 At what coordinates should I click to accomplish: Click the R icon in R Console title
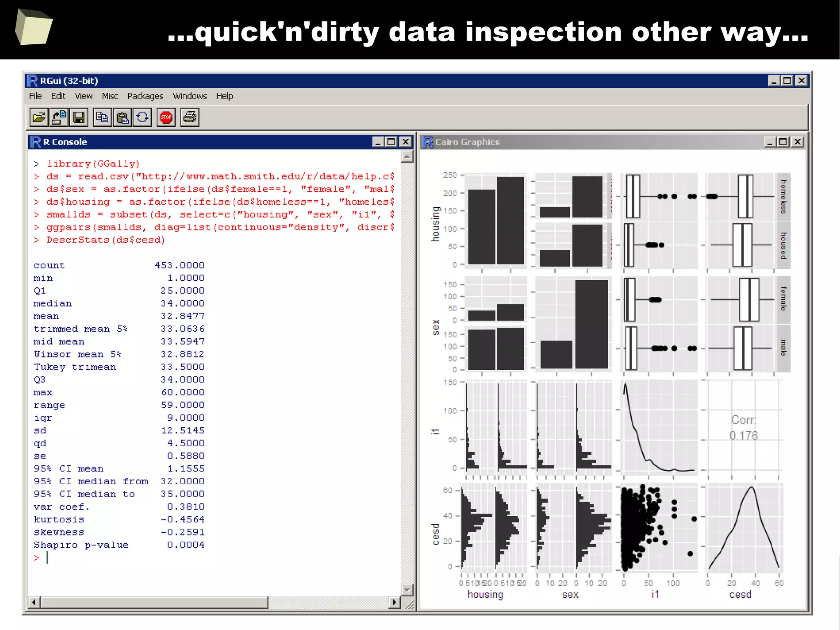tap(36, 142)
